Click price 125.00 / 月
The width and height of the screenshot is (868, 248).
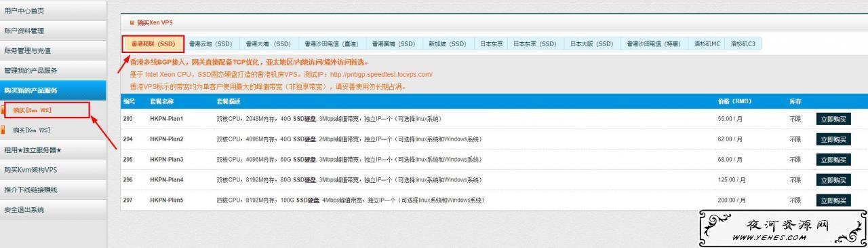click(732, 180)
